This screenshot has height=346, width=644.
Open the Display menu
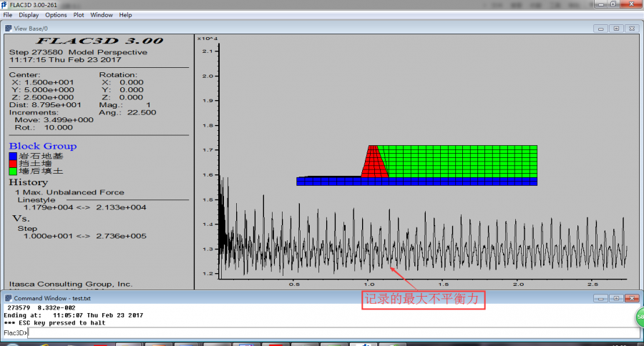(x=29, y=15)
